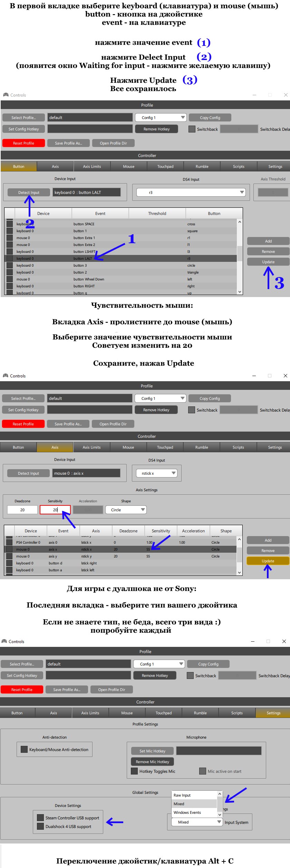Image resolution: width=290 pixels, height=868 pixels.
Task: Open the Config 1 dropdown in the Settings-tab window
Action: point(159,664)
